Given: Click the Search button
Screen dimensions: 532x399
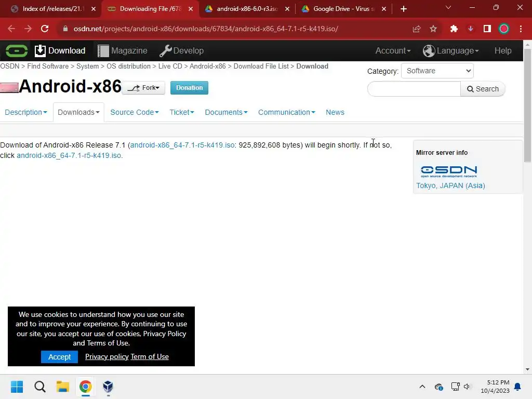Looking at the screenshot, I should (483, 89).
